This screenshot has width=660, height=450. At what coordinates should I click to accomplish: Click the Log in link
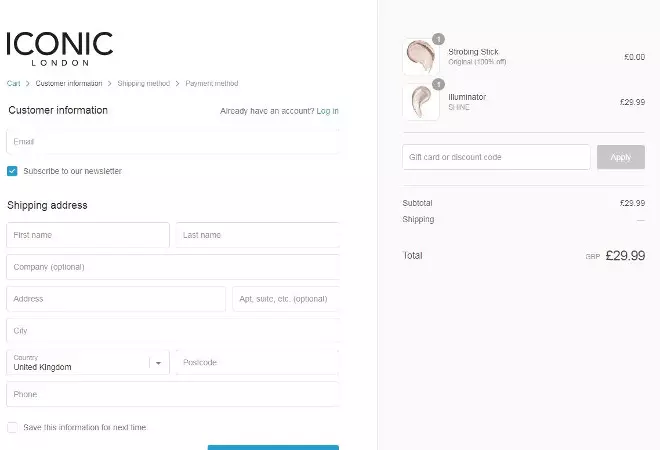pos(327,111)
